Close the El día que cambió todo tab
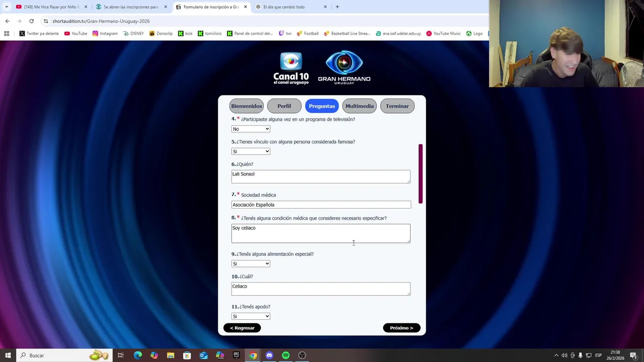This screenshot has width=644, height=362. tap(325, 7)
